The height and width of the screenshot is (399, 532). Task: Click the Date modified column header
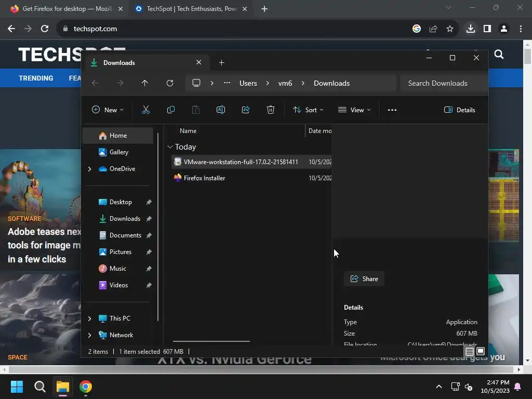tap(320, 130)
